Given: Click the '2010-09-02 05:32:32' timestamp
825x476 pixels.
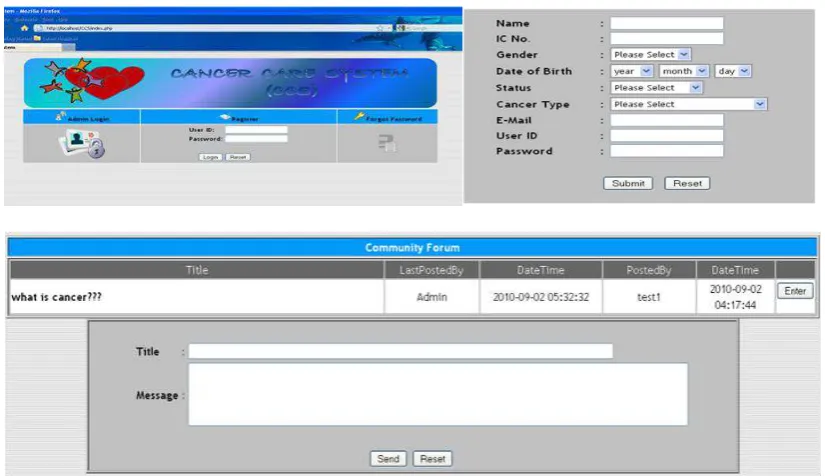Looking at the screenshot, I should pos(540,297).
